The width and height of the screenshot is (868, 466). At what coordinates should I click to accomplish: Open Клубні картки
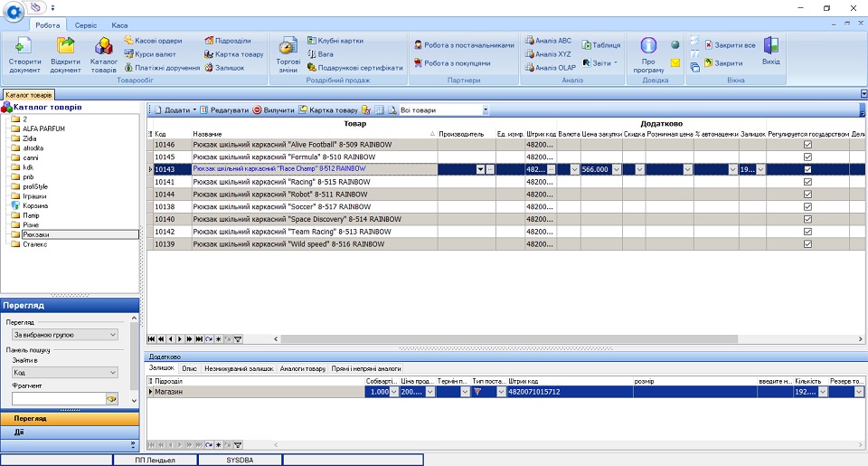(335, 41)
